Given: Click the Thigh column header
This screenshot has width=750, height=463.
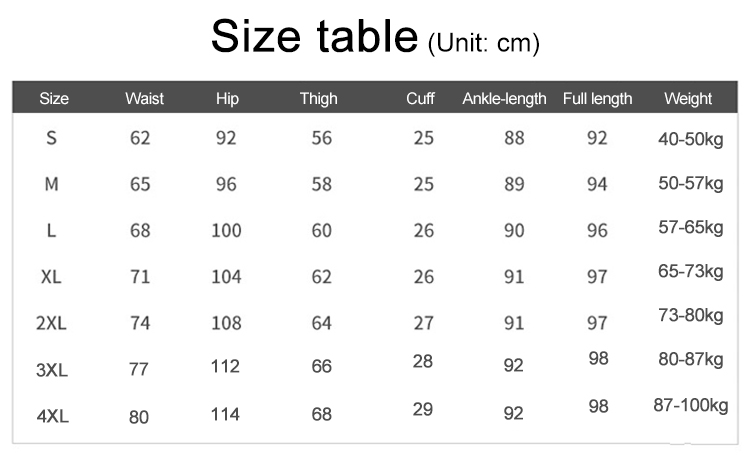Looking at the screenshot, I should [x=319, y=99].
